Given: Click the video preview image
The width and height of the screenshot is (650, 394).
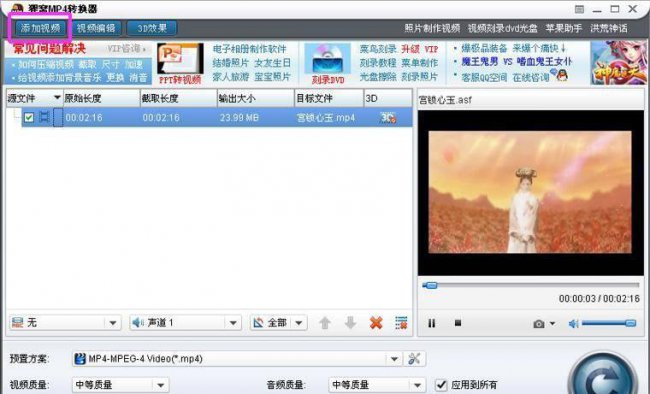Looking at the screenshot, I should [530, 192].
